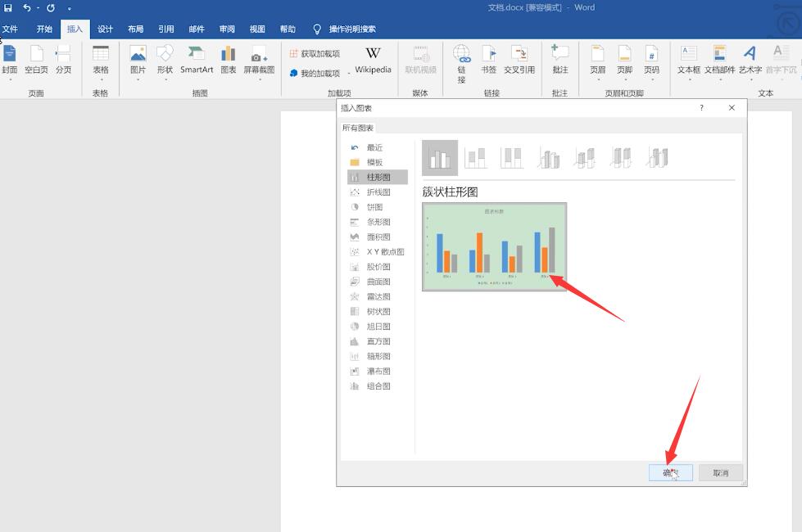Select 树状图 chart category
Screen dimensions: 802x532
pos(378,311)
